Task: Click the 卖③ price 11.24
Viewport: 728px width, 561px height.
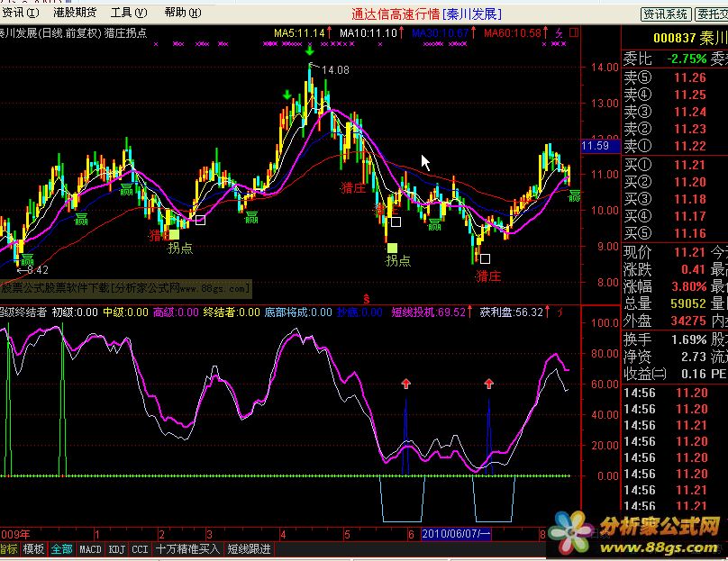Action: [690, 112]
